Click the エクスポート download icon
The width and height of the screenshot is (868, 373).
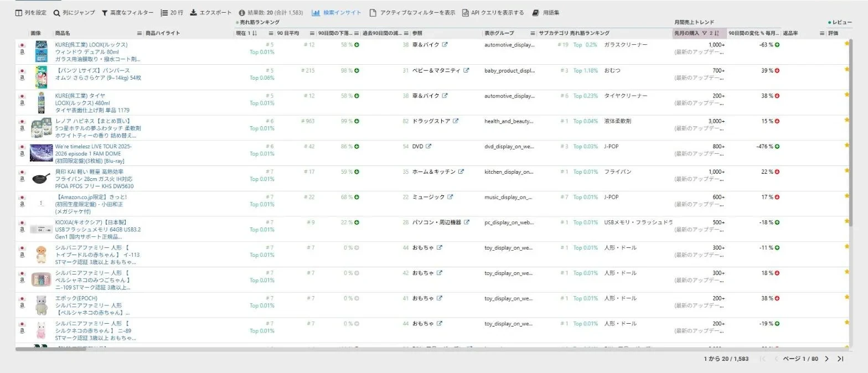(x=193, y=13)
